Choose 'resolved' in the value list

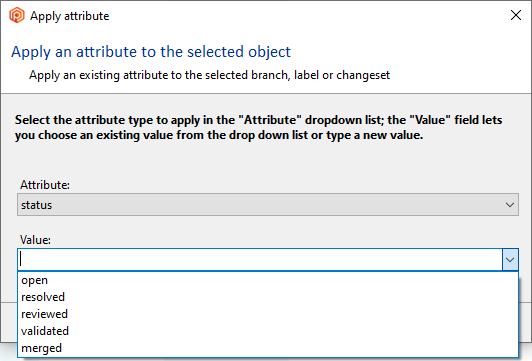[268, 297]
